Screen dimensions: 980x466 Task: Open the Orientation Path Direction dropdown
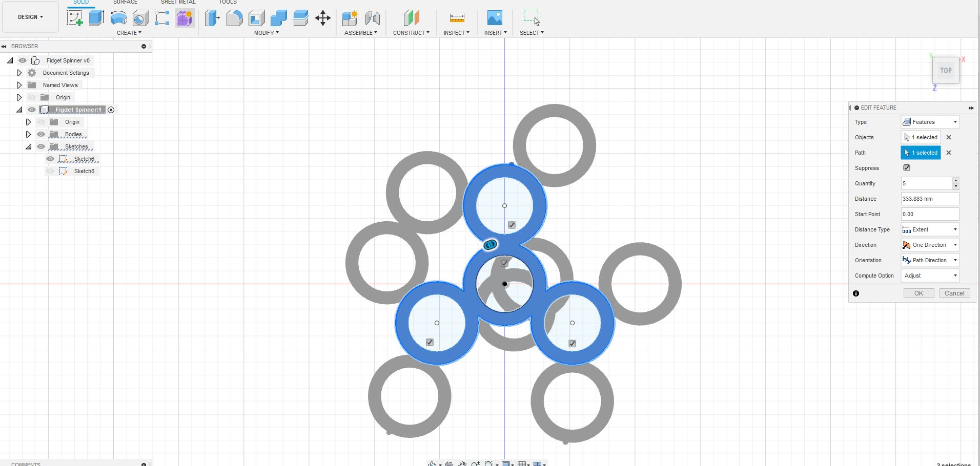click(x=930, y=260)
